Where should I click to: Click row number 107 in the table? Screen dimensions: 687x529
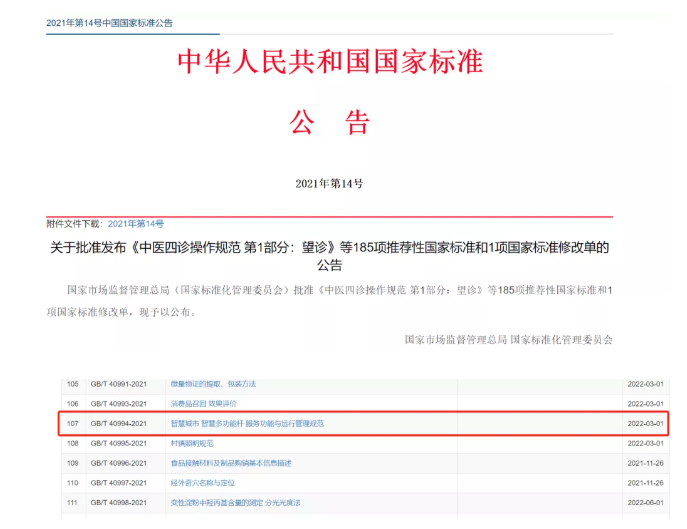coord(72,423)
